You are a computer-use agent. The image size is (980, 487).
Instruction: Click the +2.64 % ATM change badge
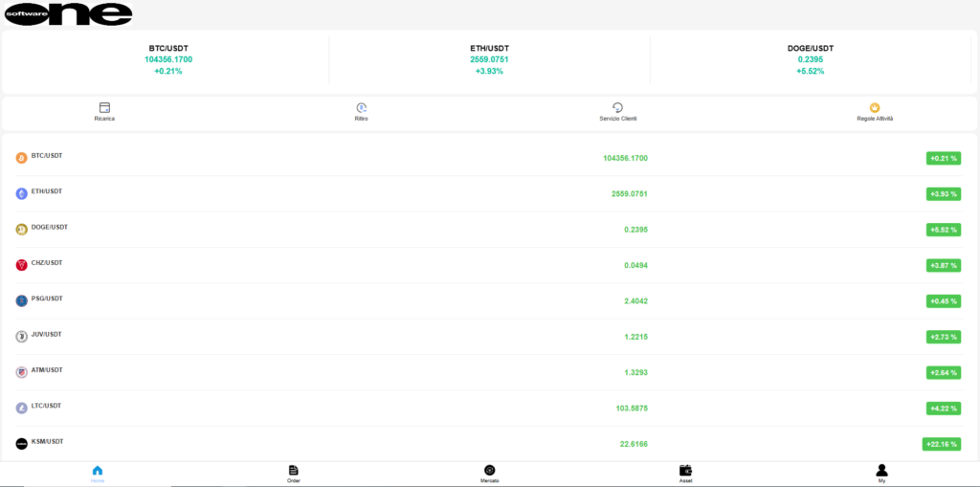(943, 372)
